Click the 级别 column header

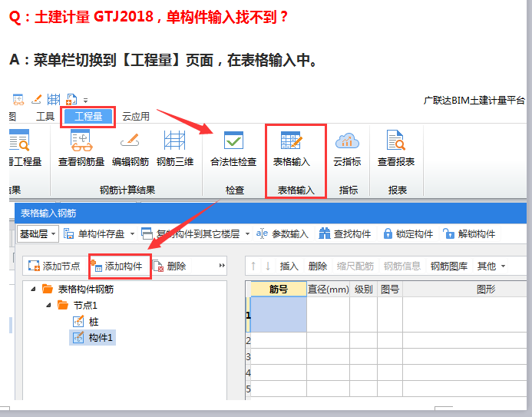363,289
